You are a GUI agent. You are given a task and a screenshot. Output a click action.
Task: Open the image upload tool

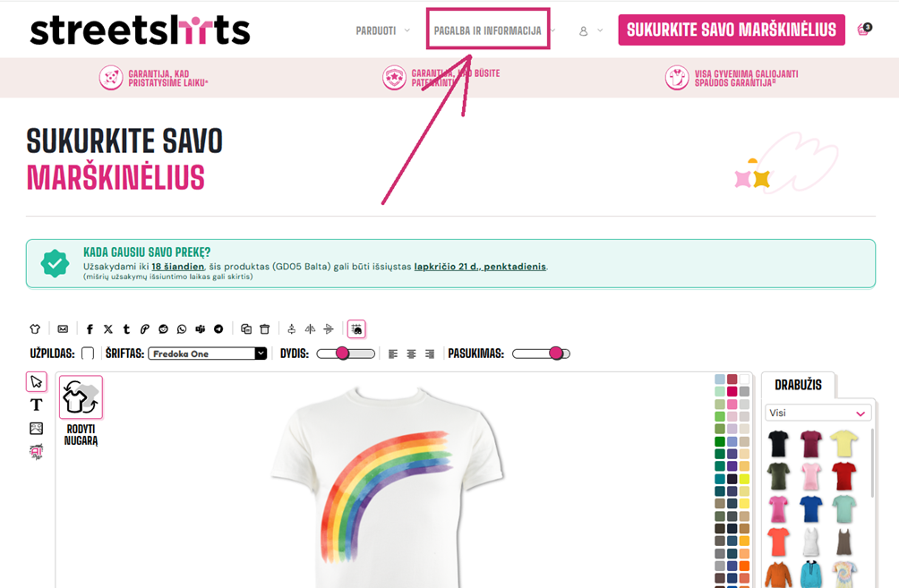pos(36,428)
